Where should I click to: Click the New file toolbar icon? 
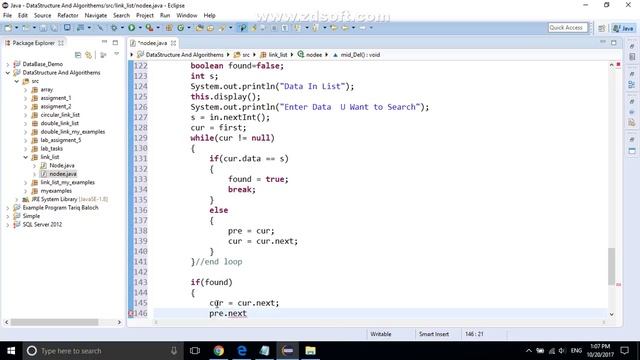point(8,28)
